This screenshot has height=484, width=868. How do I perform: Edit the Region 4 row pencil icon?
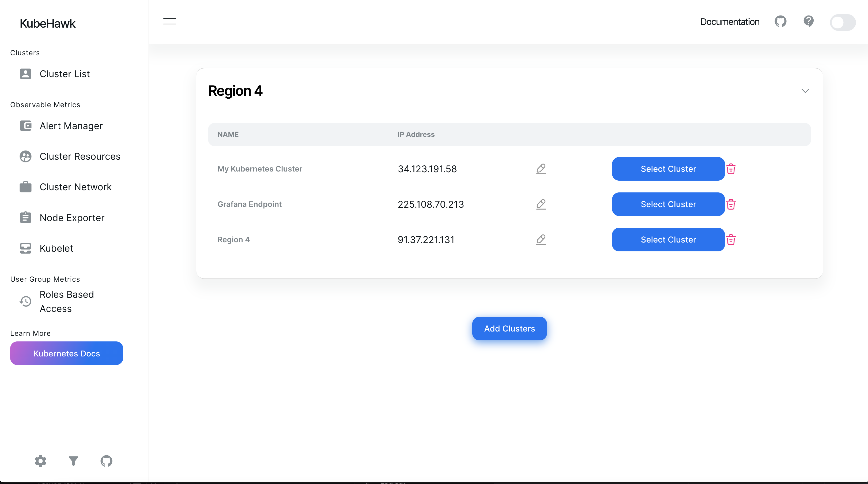click(541, 240)
